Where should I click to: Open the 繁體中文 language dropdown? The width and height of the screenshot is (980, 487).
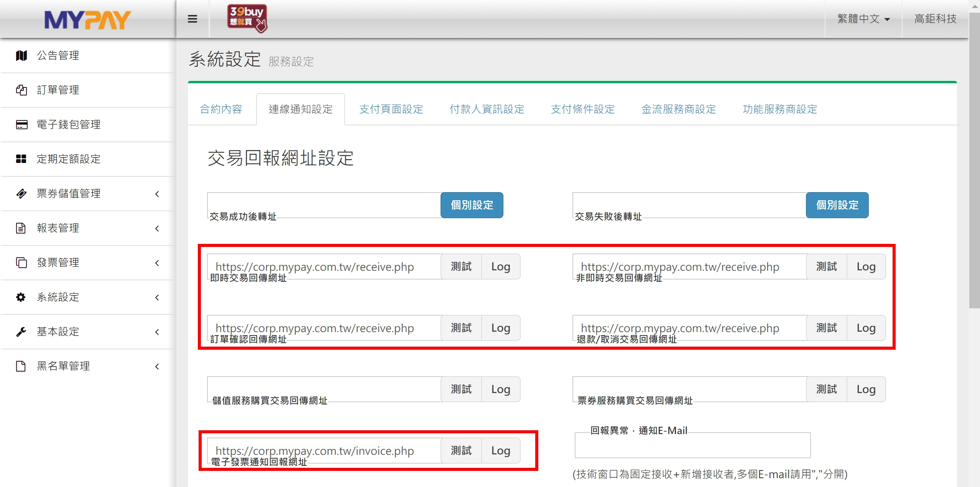coord(863,19)
